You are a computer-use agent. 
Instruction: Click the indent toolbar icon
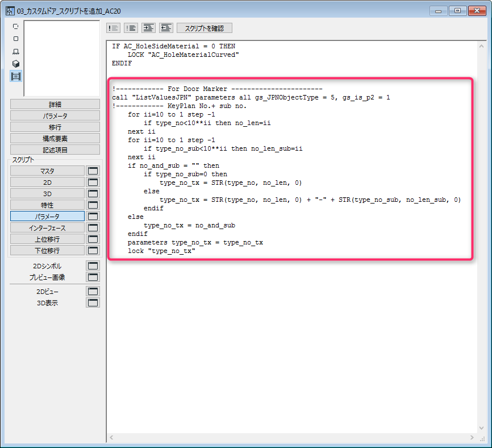point(148,28)
